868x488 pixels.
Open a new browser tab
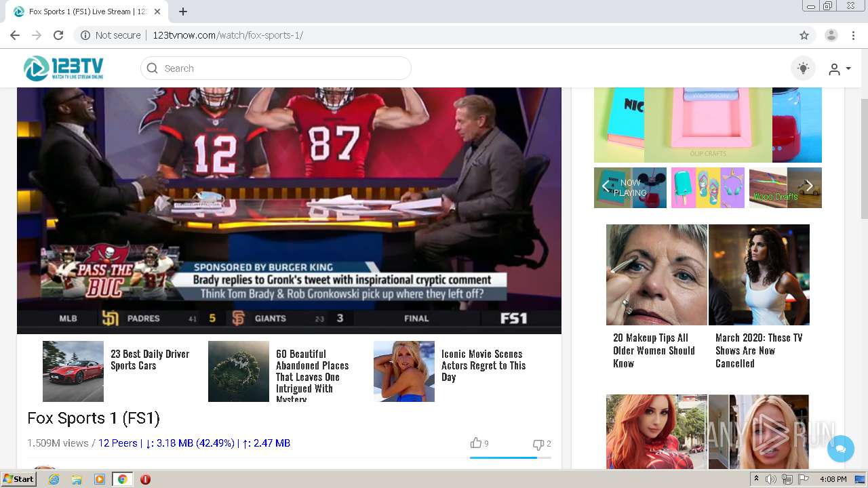click(183, 12)
